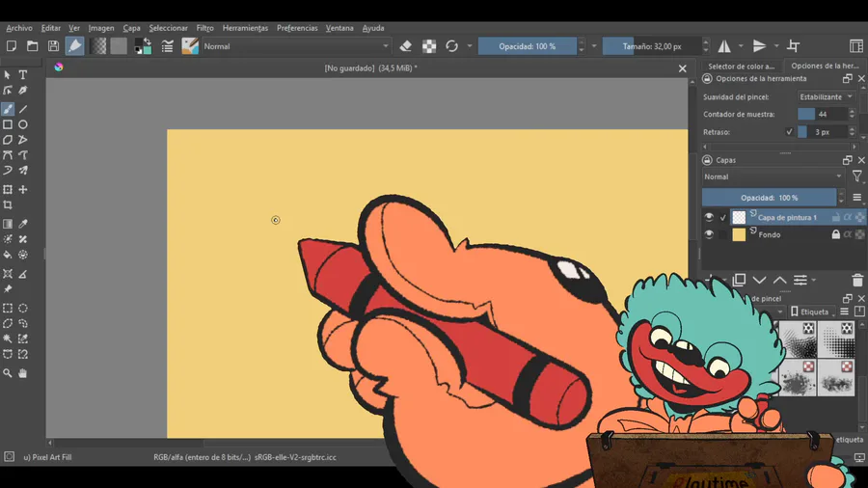Screen dimensions: 868x488
Task: Float the Capas docker panel
Action: [x=848, y=160]
